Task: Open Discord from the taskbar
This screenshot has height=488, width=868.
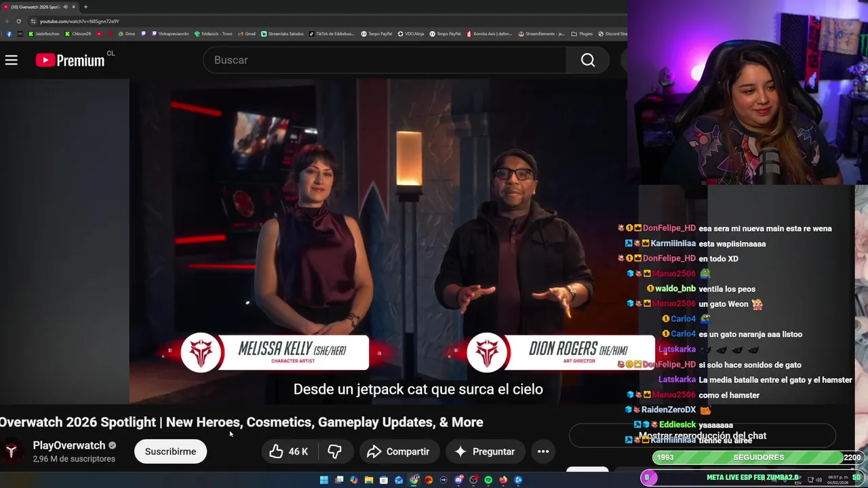Action: (x=458, y=480)
